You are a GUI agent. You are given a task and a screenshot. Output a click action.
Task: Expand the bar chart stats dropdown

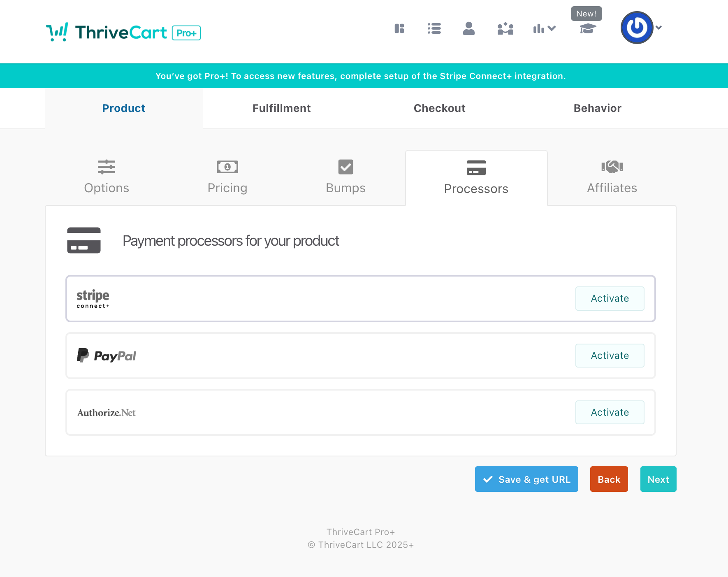coord(544,28)
